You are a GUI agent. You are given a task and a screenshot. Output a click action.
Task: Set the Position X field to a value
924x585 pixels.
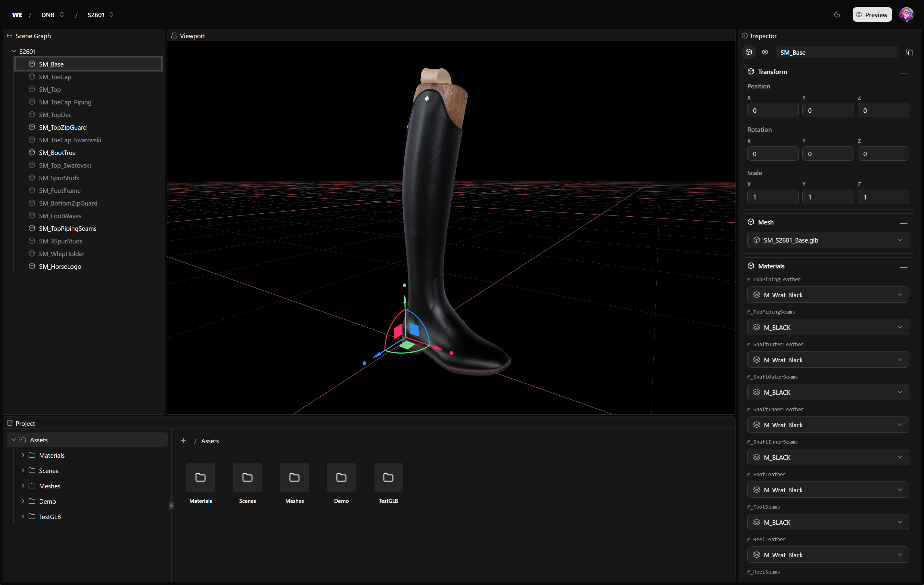tap(773, 110)
